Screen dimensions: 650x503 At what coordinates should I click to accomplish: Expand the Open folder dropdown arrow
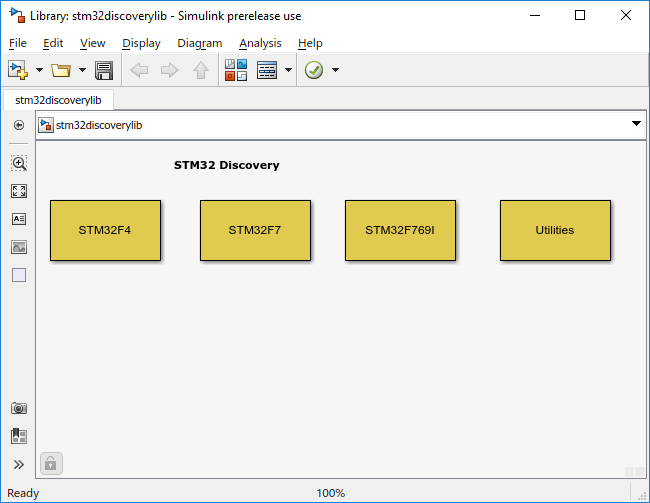point(81,70)
